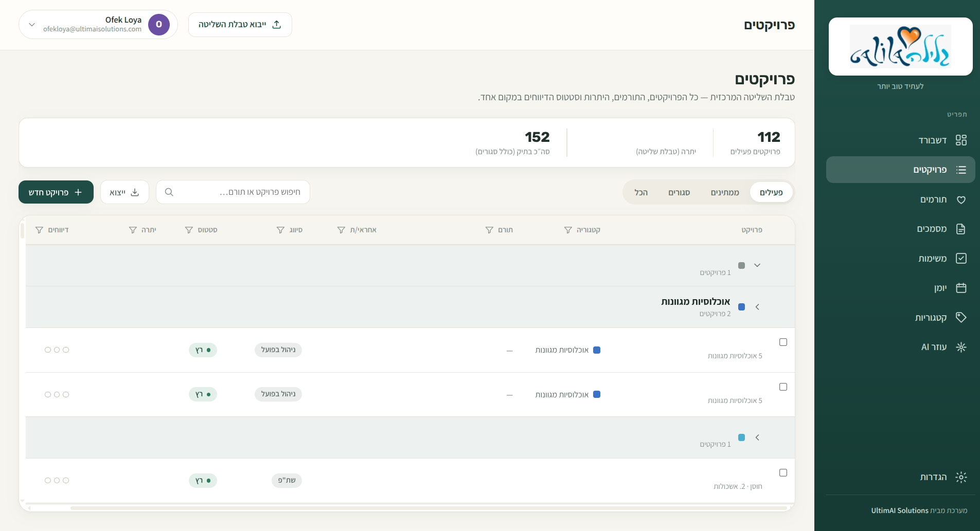Screen dimensions: 980x531
Task: Filter the תורם column
Action: click(x=489, y=230)
